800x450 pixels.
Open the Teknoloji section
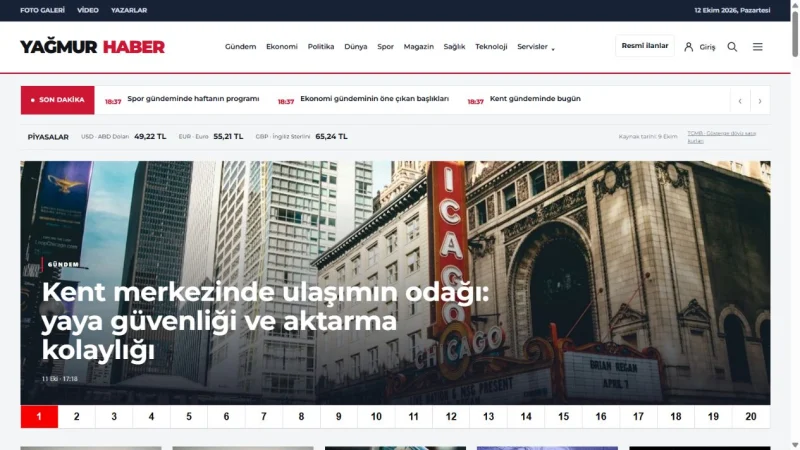pos(491,46)
